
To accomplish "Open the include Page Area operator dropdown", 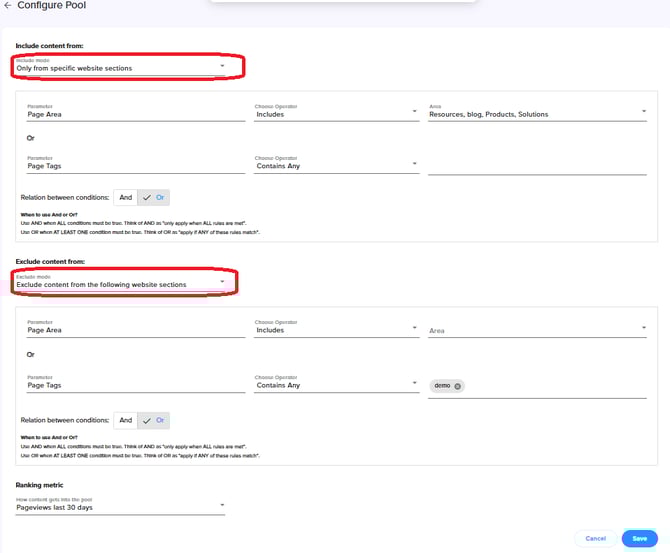I will coord(336,114).
